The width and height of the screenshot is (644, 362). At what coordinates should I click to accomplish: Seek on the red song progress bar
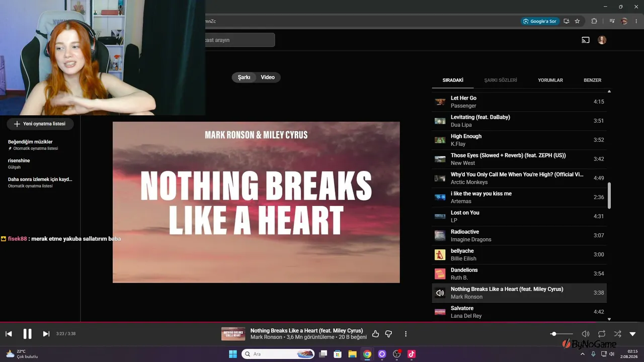[322, 322]
